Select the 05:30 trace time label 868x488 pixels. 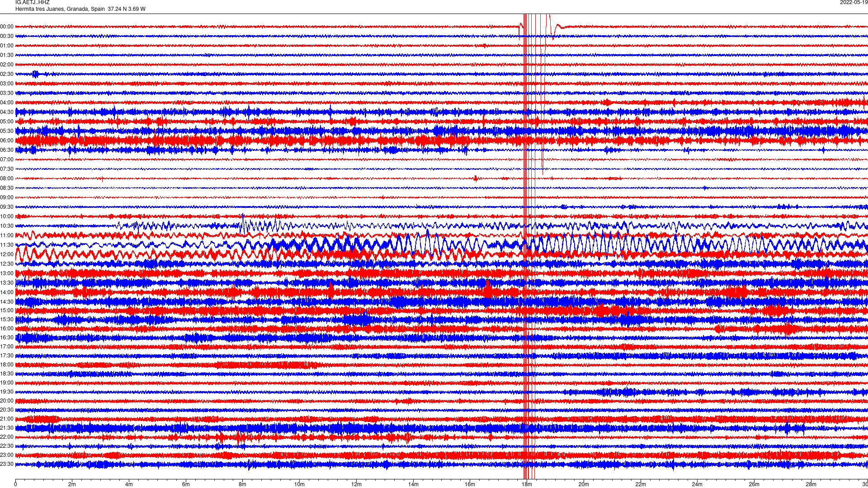pyautogui.click(x=7, y=131)
